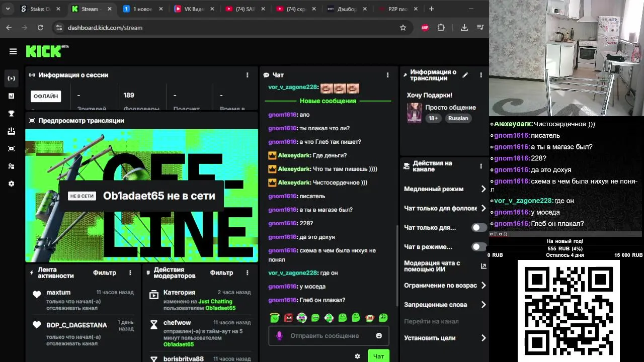This screenshot has width=644, height=362.
Task: Open browser downloads
Action: pyautogui.click(x=464, y=28)
